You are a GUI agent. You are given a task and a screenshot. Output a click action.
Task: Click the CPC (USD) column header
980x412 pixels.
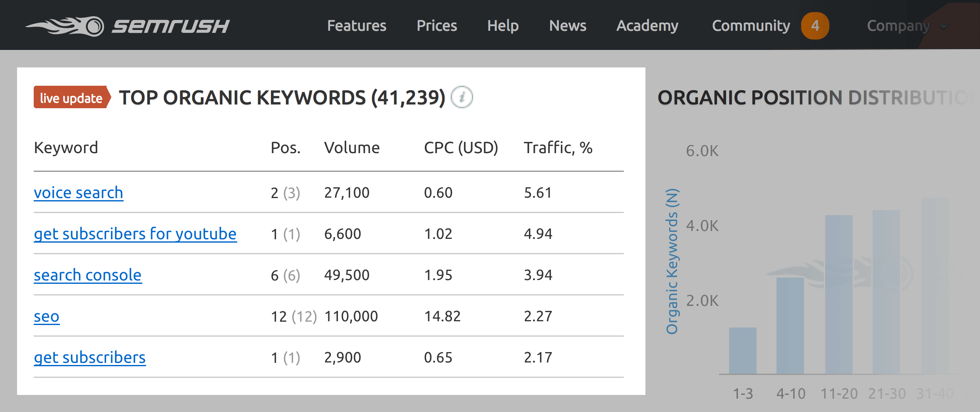click(x=461, y=148)
